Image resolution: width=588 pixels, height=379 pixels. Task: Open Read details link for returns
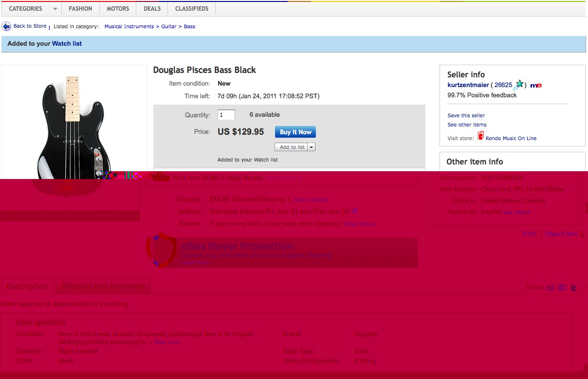(359, 224)
